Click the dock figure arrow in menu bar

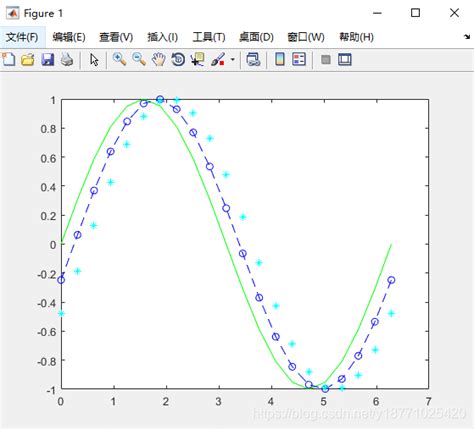pyautogui.click(x=467, y=37)
